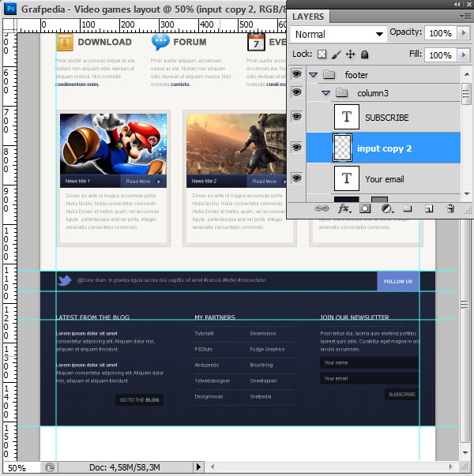Hide the footer group
This screenshot has height=476, width=474.
[296, 73]
